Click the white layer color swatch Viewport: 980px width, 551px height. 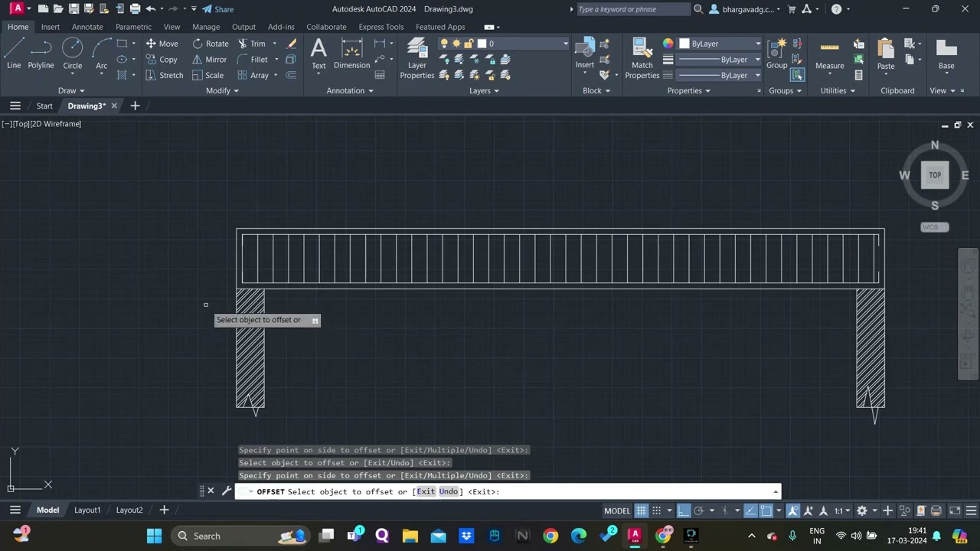482,44
